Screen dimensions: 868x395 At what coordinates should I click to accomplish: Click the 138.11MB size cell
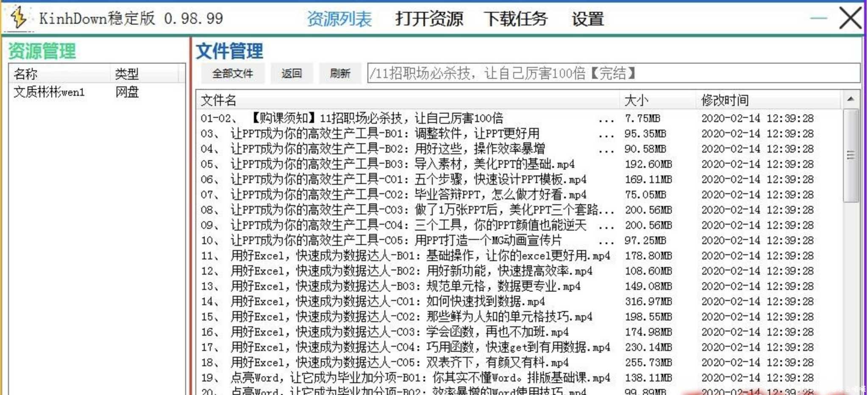648,378
